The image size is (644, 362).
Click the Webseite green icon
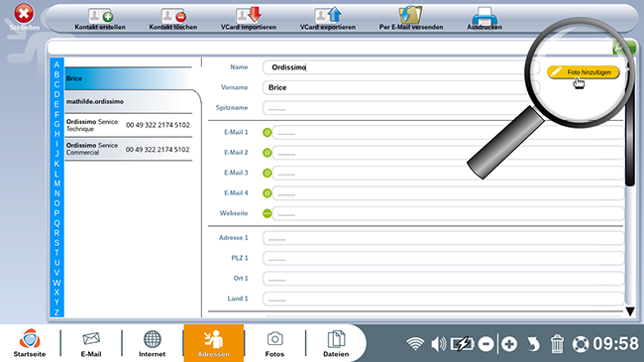(267, 213)
